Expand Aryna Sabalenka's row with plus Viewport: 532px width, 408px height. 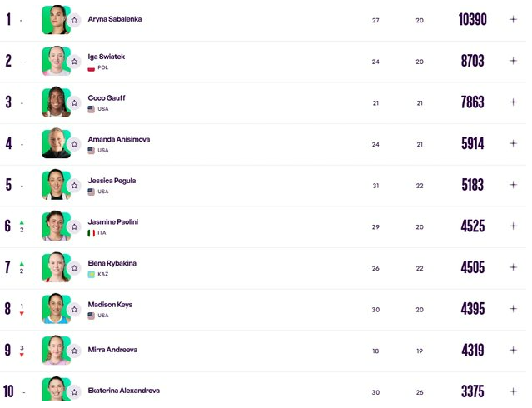click(x=513, y=19)
